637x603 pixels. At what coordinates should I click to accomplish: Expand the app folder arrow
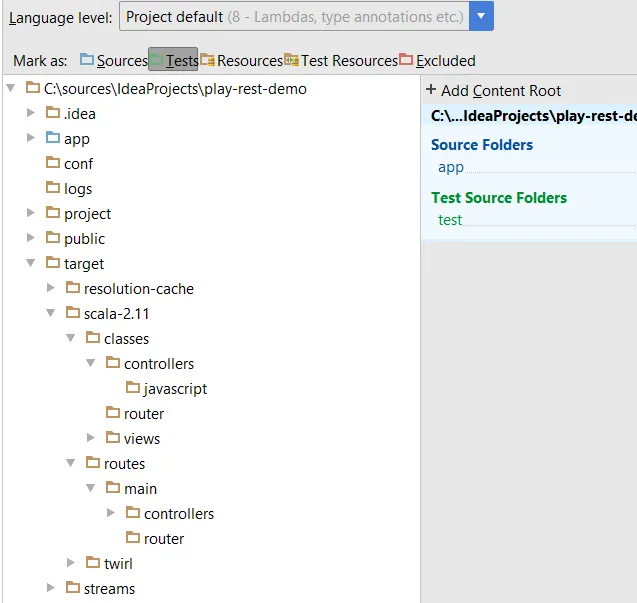[x=30, y=137]
